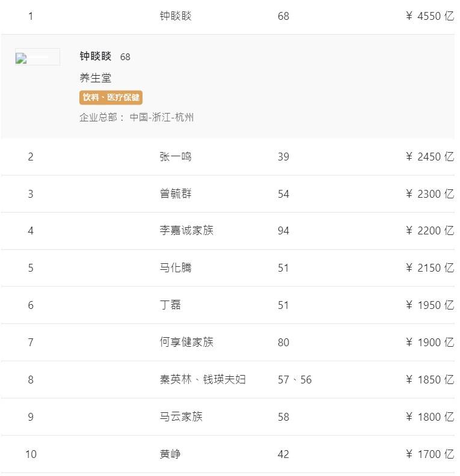Select the 马云家族 row
Viewport: 460px width, 476px height.
coord(181,417)
